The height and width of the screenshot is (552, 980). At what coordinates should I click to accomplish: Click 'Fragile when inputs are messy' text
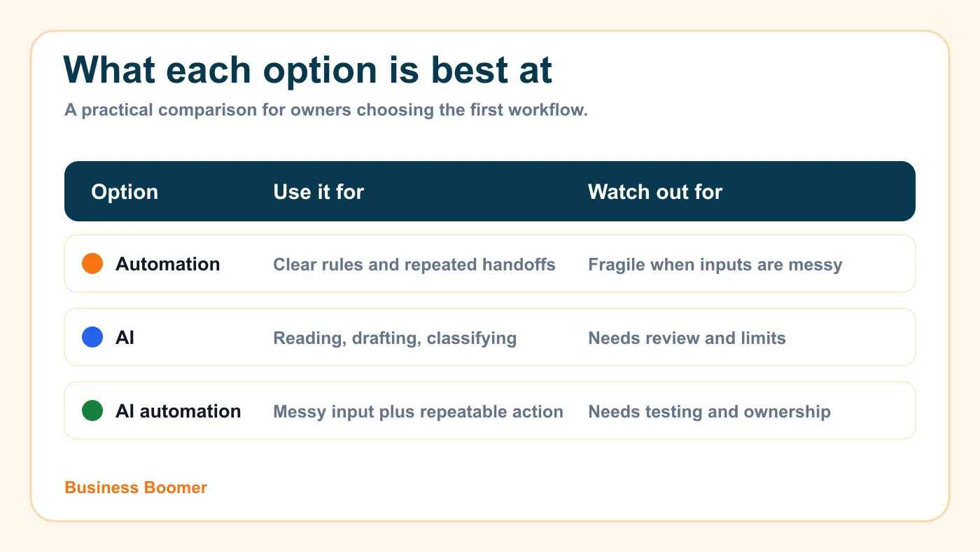(x=715, y=265)
